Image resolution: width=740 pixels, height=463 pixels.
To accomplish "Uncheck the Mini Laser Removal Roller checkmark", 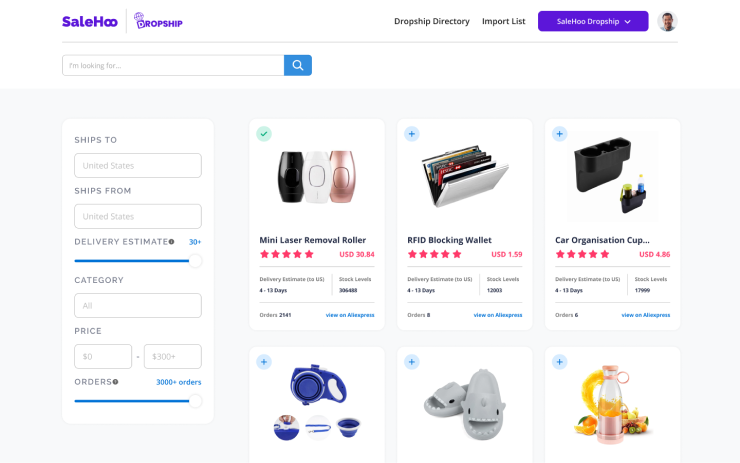I will pyautogui.click(x=264, y=134).
